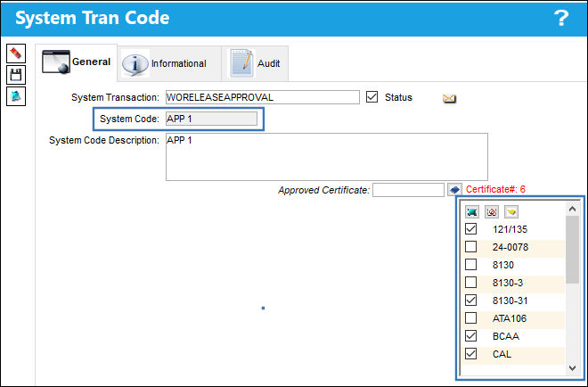
Task: Select the 8130 list entry text
Action: pyautogui.click(x=502, y=265)
